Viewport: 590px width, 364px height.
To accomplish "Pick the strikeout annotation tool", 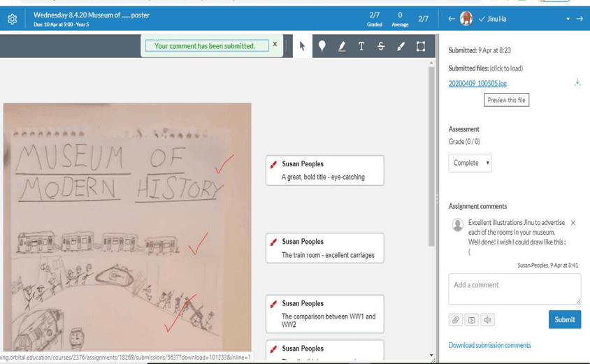I will 381,46.
